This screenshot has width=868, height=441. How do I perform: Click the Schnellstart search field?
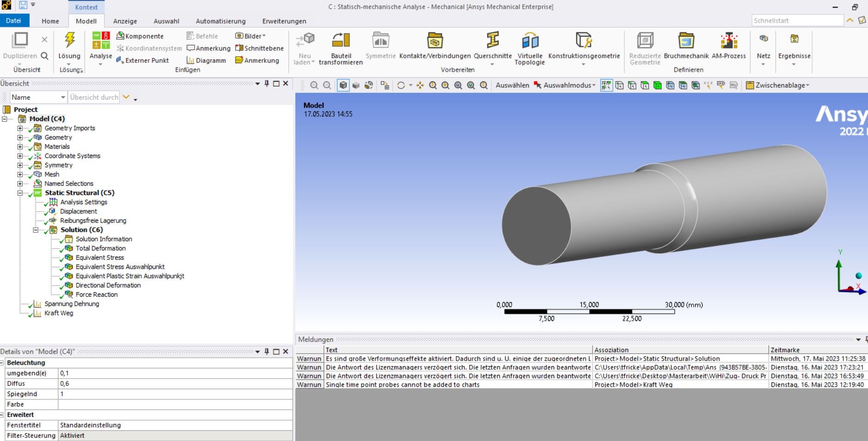pos(798,20)
